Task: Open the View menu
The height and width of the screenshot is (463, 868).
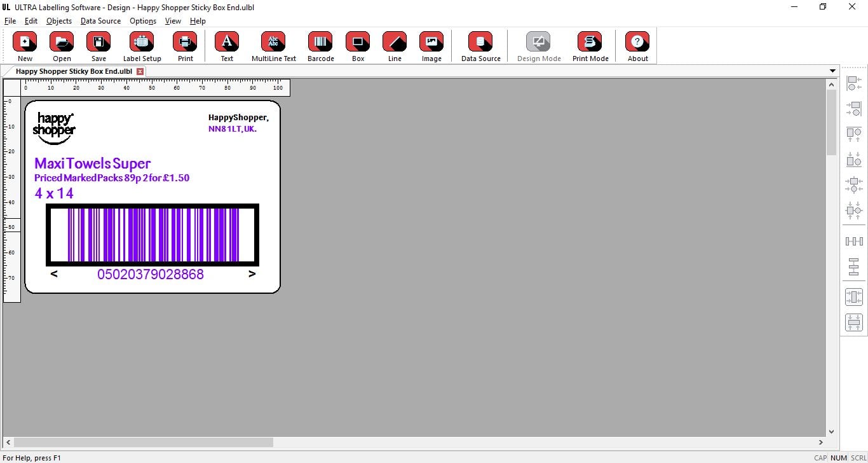Action: tap(173, 20)
